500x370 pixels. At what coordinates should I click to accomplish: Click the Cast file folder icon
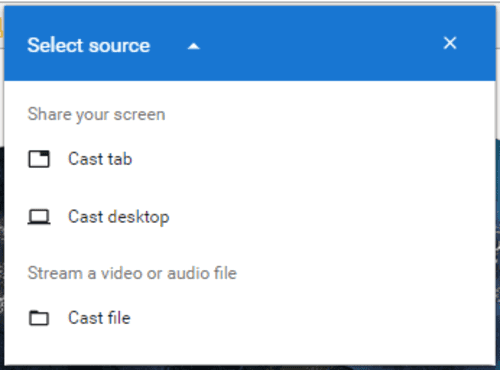[39, 318]
